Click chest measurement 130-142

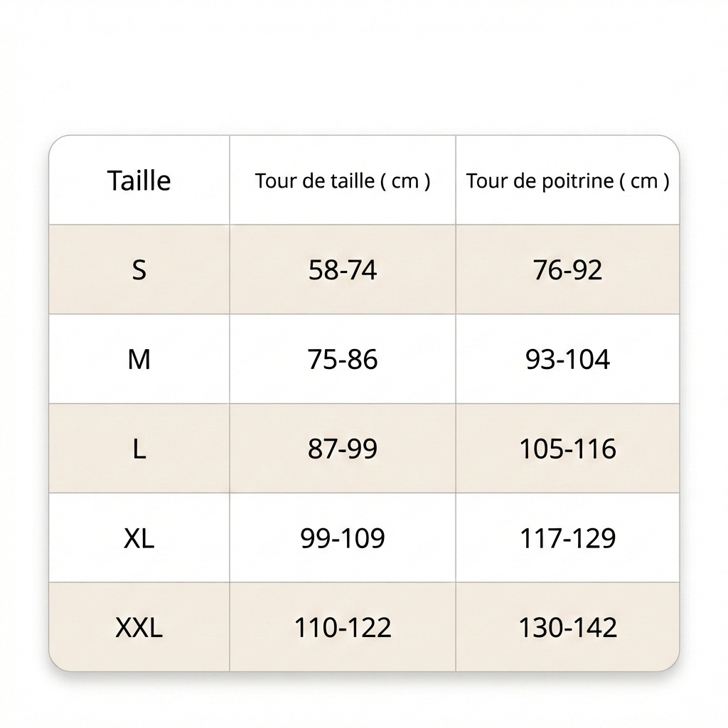pos(567,628)
